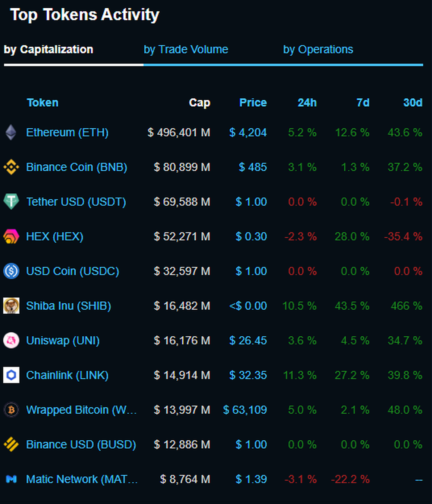The height and width of the screenshot is (504, 432).
Task: Click the HEX token logo icon
Action: pos(11,236)
